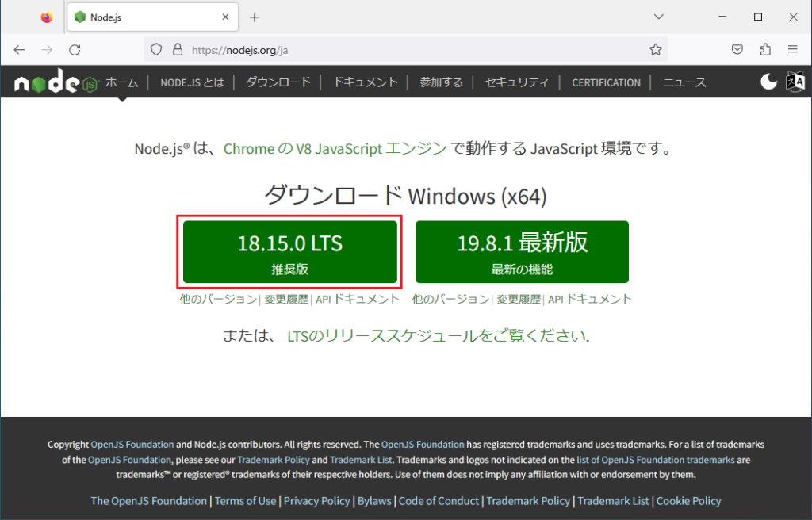Click the ダウンロード Windows (x64) heading text
The width and height of the screenshot is (812, 520).
tap(405, 196)
